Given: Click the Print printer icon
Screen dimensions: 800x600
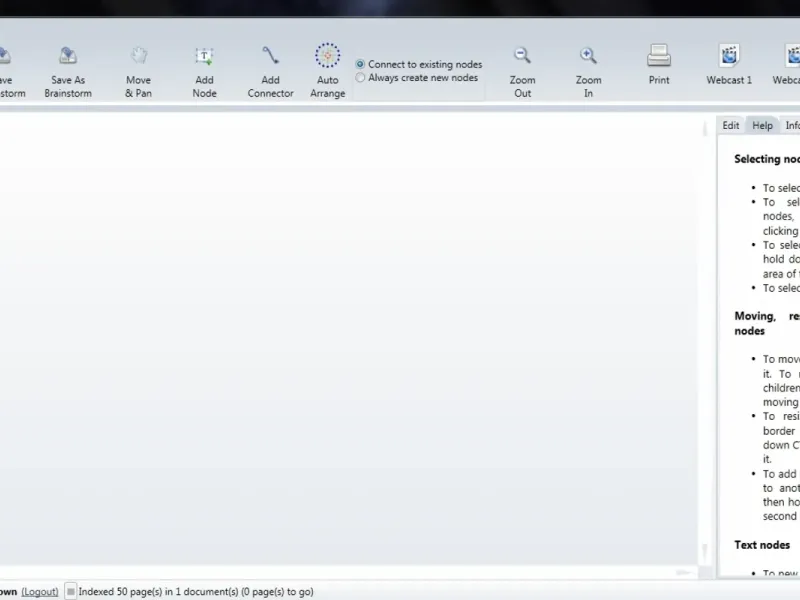Looking at the screenshot, I should point(659,56).
